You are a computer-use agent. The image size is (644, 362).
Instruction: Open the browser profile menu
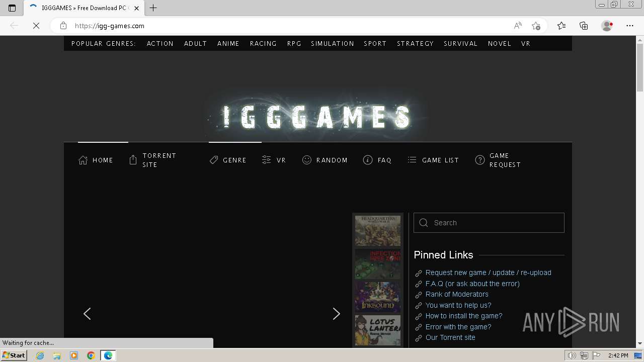607,26
